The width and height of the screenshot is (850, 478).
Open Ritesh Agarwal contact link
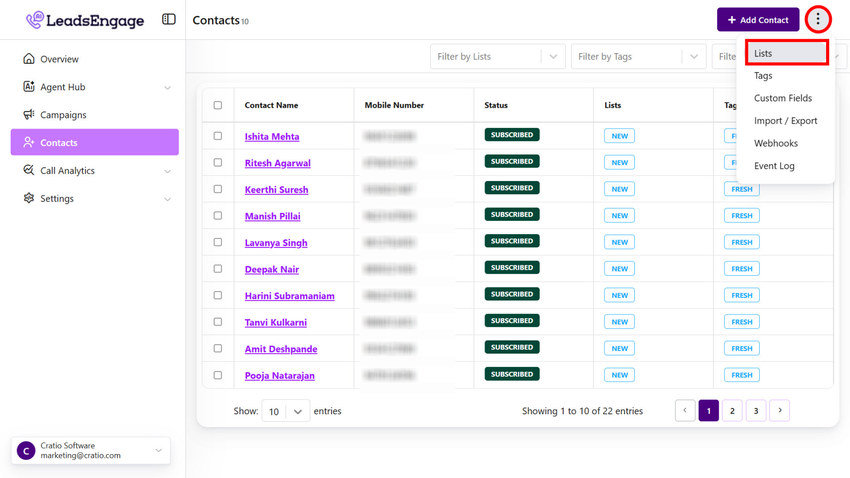coord(277,163)
